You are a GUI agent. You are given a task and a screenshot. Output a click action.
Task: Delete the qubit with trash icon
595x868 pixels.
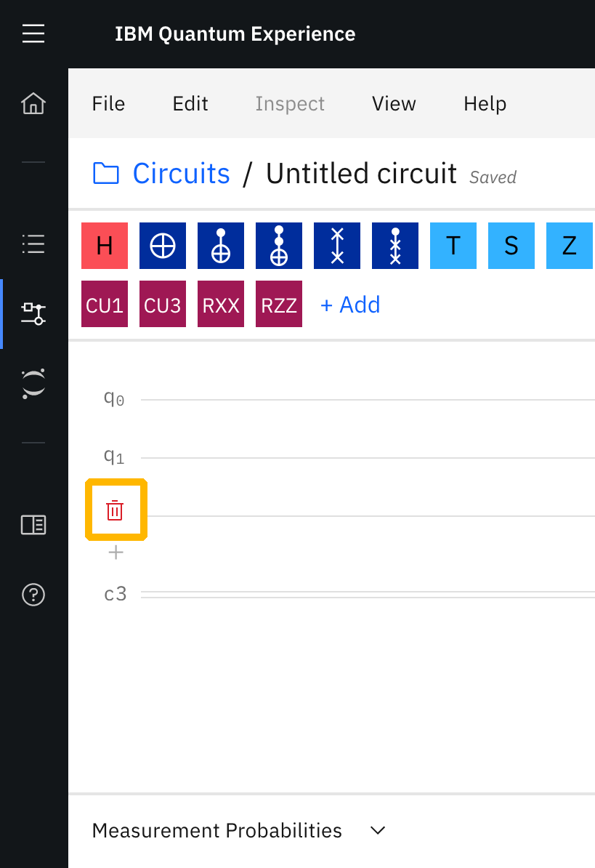click(115, 510)
